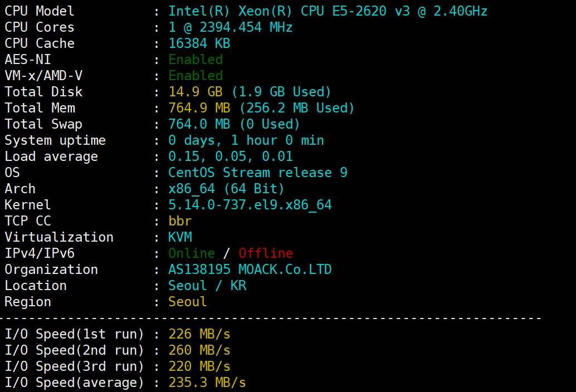576x392 pixels.
Task: Click the Virtualization value 'KVM'
Action: pos(180,237)
